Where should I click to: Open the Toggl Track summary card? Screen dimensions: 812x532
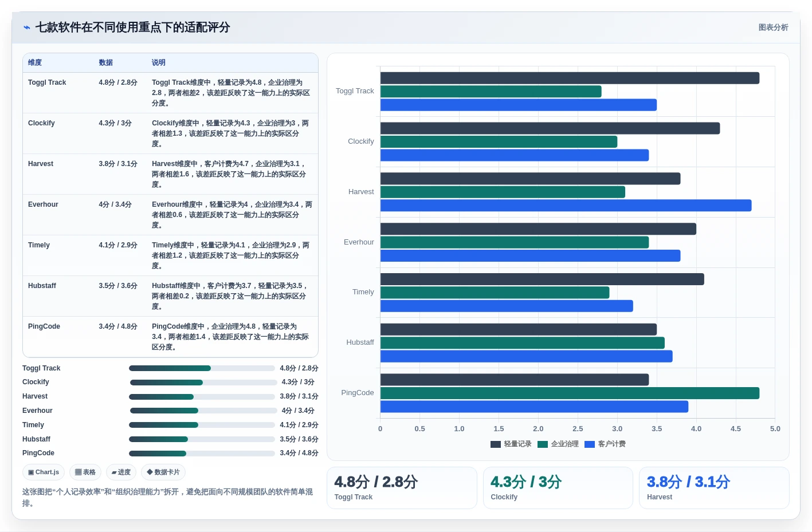pyautogui.click(x=402, y=488)
